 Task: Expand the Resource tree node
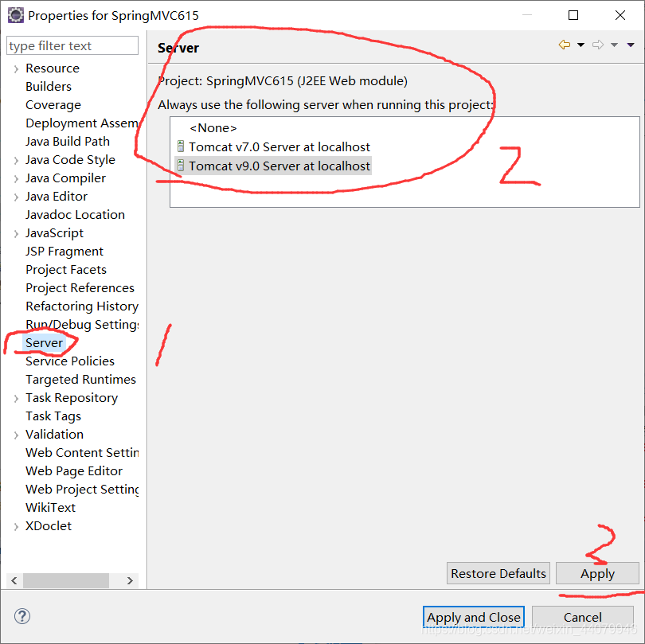pyautogui.click(x=16, y=68)
